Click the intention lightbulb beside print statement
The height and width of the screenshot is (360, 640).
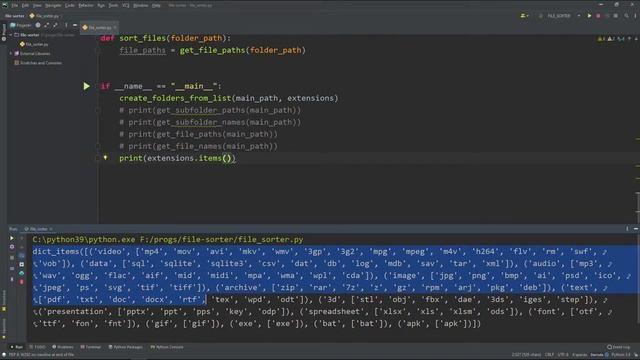coord(105,158)
